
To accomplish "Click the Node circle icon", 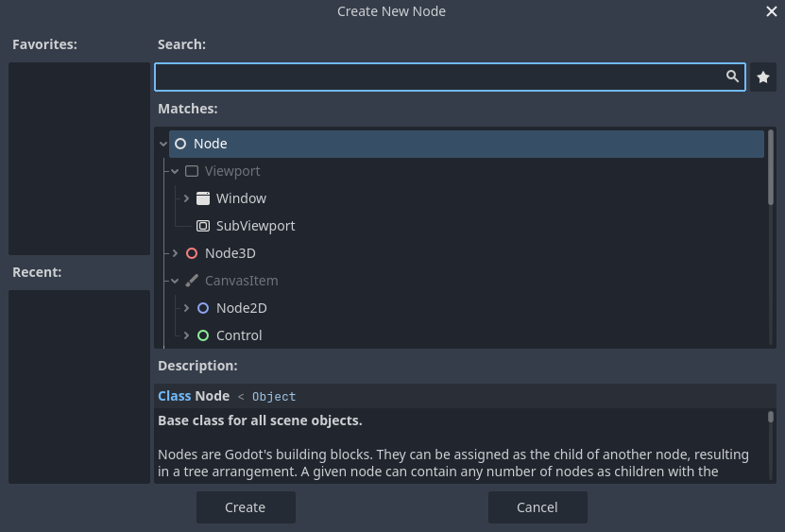I will 180,144.
